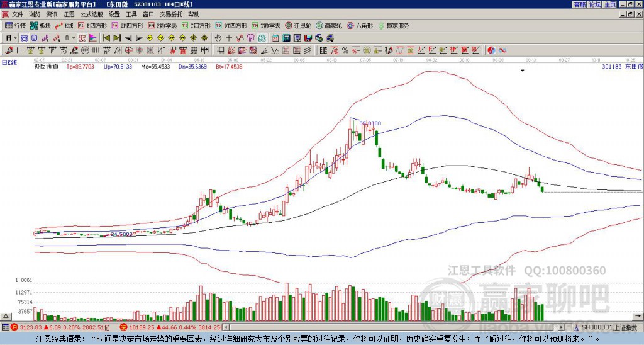Click the Md=55.4533 value
Screen dimensions: 644x345
pos(156,66)
